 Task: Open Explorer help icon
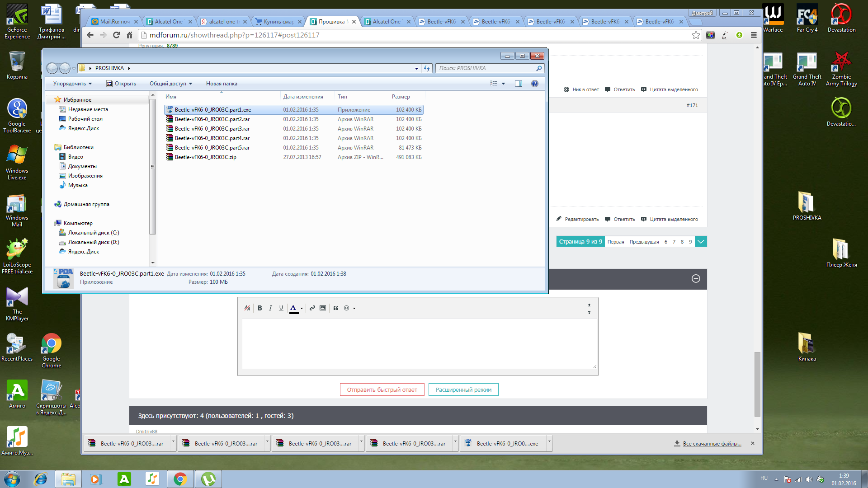point(535,84)
